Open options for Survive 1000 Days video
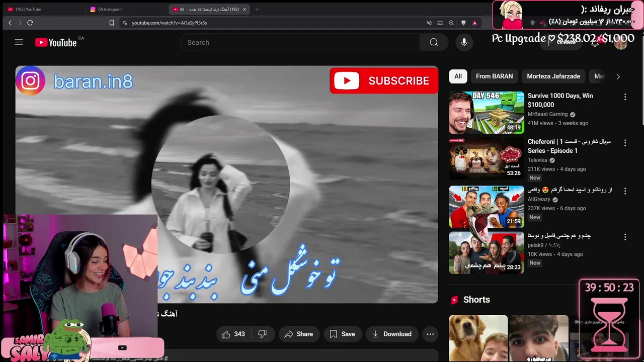The width and height of the screenshot is (644, 362). (625, 97)
